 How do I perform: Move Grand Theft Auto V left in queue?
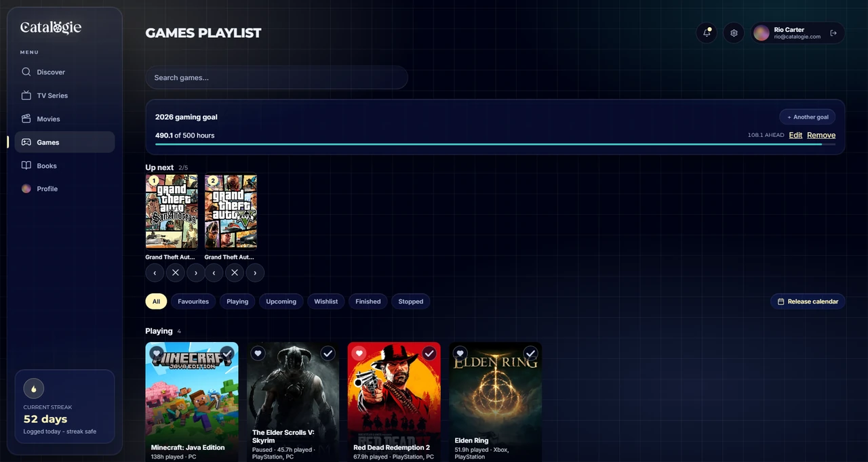(214, 272)
